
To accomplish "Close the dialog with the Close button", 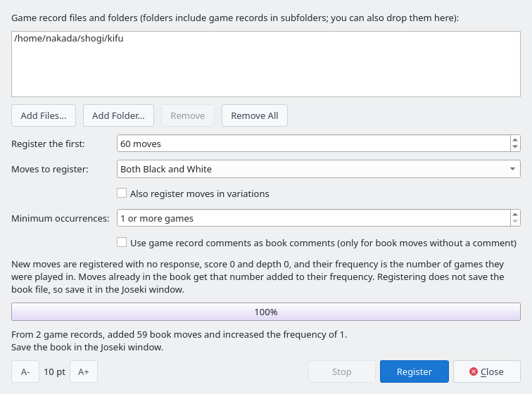I will (486, 371).
